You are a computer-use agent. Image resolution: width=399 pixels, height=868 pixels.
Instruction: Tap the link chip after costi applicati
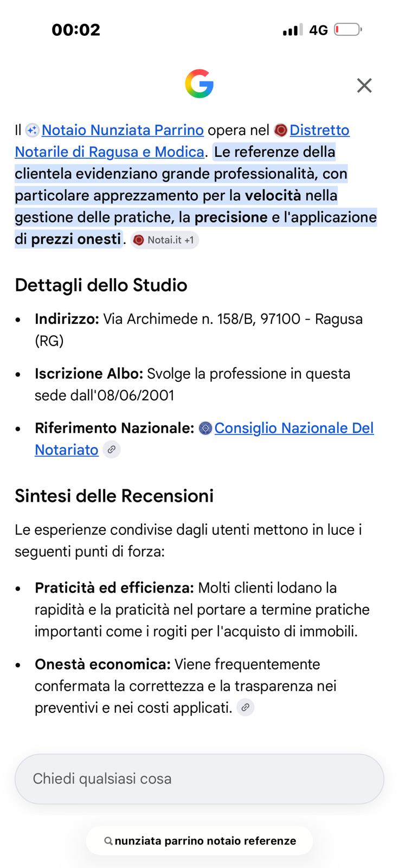point(246,707)
